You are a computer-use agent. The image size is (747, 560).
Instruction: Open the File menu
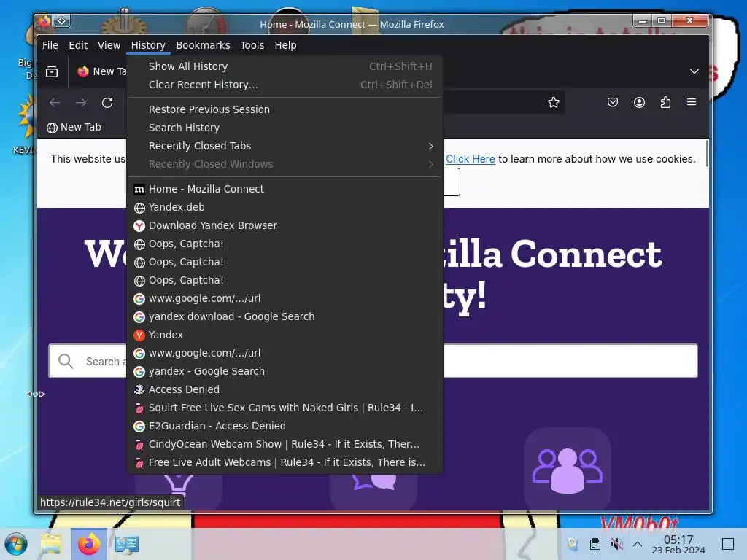[x=50, y=45]
